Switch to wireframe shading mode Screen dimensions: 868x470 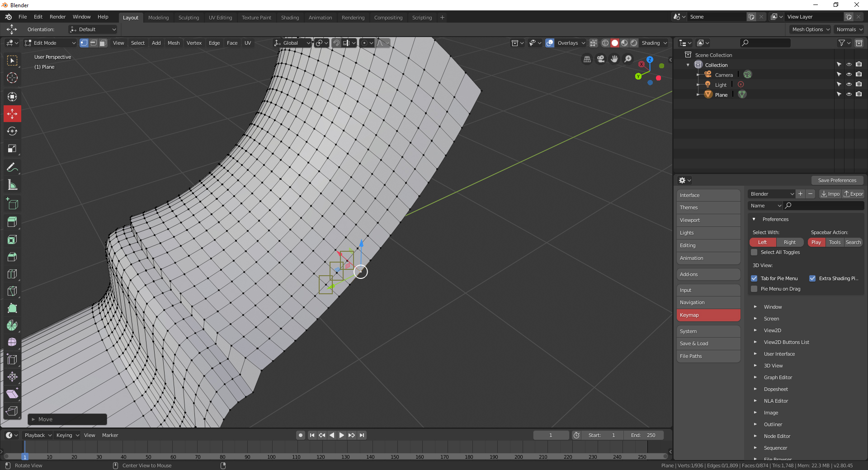[605, 43]
